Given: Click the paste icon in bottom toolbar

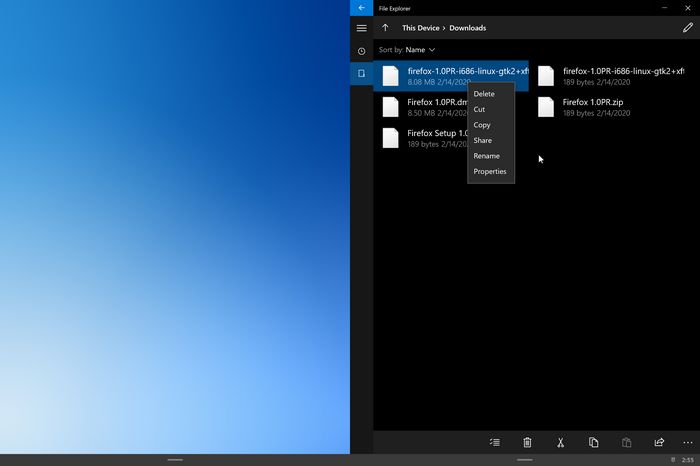Looking at the screenshot, I should pyautogui.click(x=626, y=442).
